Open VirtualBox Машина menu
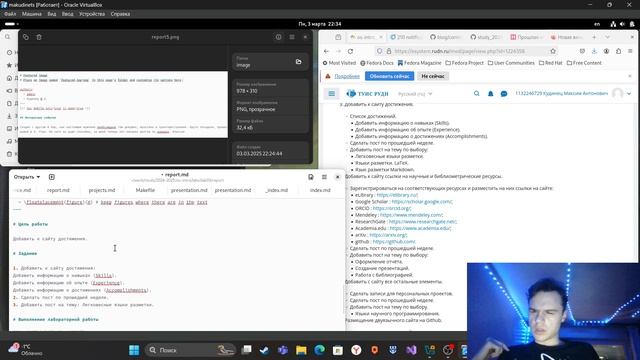This screenshot has height=360, width=640. 32,14
